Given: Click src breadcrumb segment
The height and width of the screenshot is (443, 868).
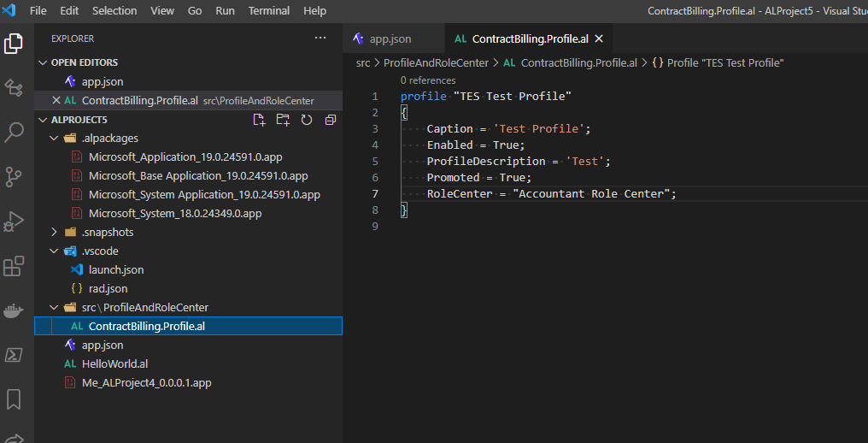Looking at the screenshot, I should click(362, 62).
